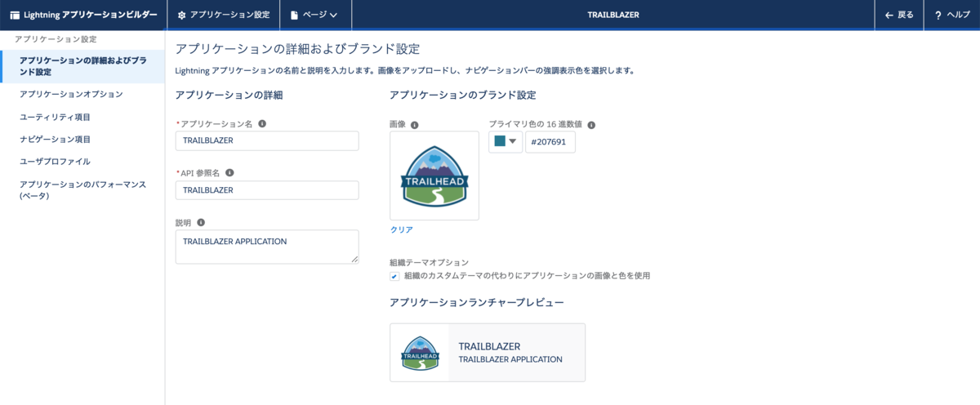This screenshot has width=980, height=405.
Task: Click the アプリケーションの詳細 section heading
Action: pyautogui.click(x=229, y=96)
